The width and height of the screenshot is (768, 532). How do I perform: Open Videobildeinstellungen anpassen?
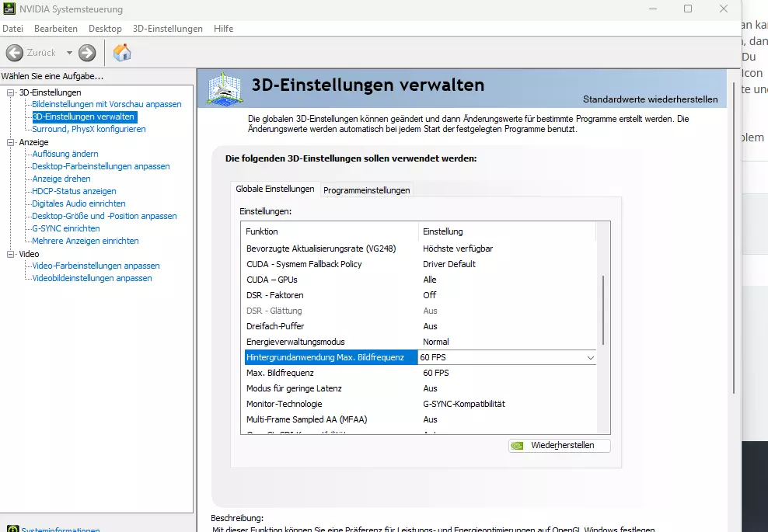(92, 278)
